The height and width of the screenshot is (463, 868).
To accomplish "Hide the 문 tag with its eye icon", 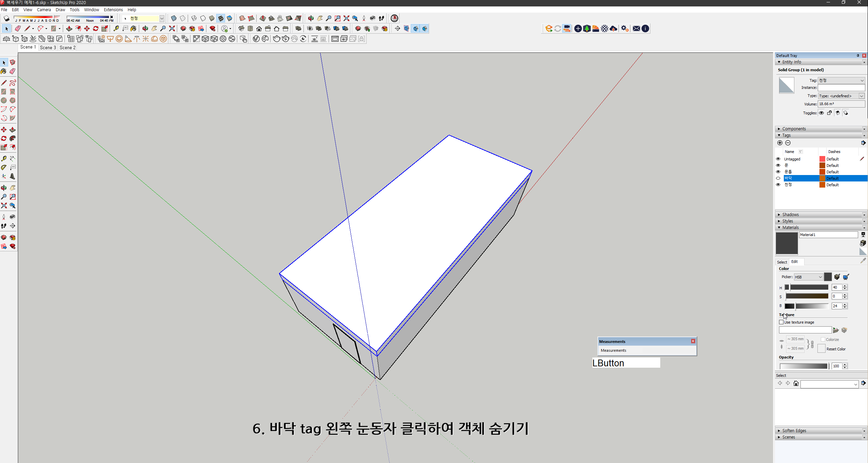I will [778, 165].
